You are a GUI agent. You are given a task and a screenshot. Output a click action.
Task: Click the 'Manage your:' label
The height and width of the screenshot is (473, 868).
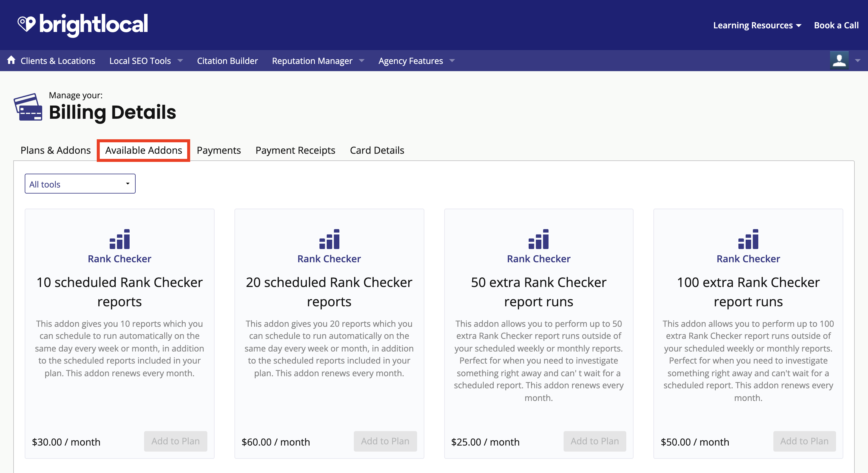[75, 95]
